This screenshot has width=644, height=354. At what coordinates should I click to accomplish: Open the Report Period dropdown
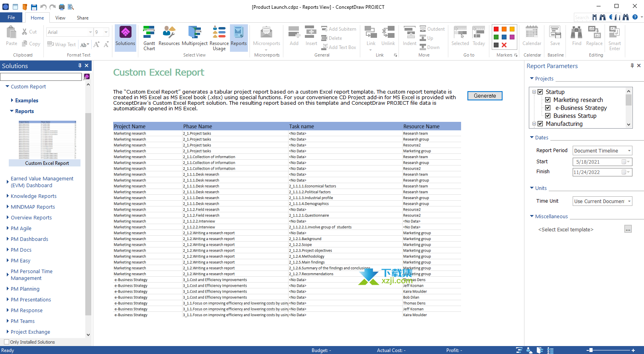629,151
